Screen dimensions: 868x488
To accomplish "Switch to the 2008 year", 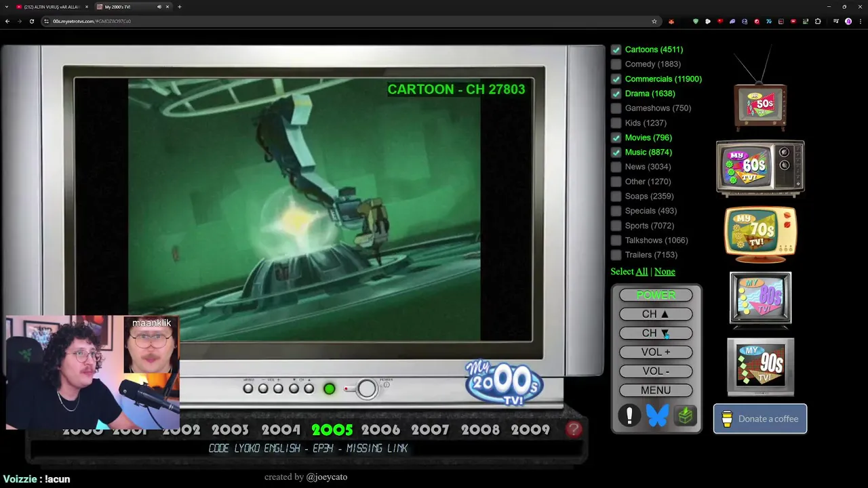I will tap(480, 430).
